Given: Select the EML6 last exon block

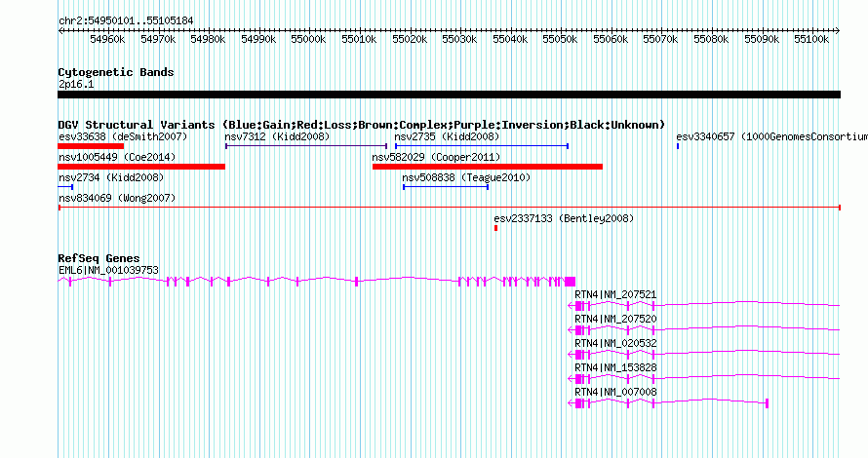Looking at the screenshot, I should [571, 282].
